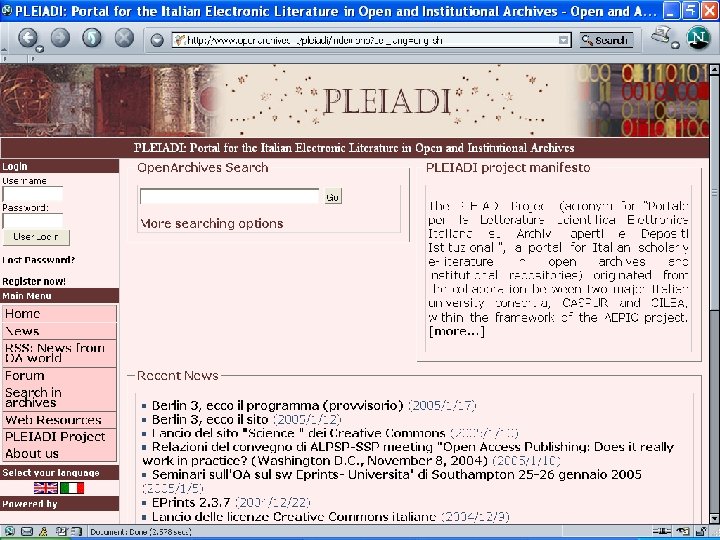This screenshot has width=720, height=540.
Task: Click the Password input field
Action: 33,221
